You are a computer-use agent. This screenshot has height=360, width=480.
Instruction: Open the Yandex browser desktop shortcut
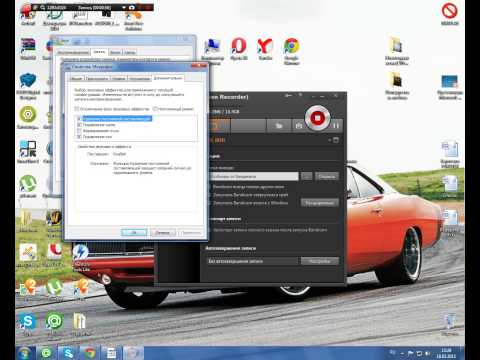(265, 49)
